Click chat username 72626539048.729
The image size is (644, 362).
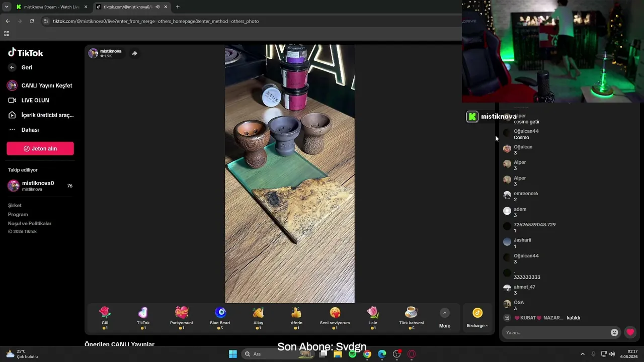click(535, 225)
